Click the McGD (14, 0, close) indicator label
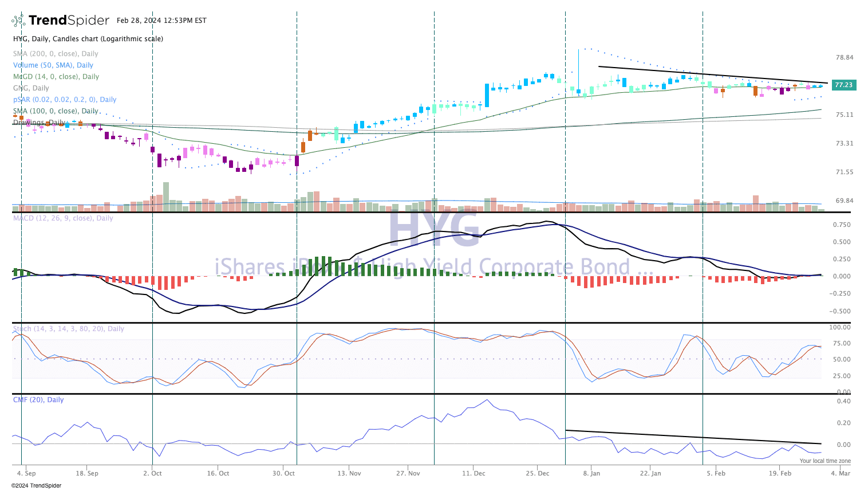Screen dimensions: 868x491 [56, 77]
